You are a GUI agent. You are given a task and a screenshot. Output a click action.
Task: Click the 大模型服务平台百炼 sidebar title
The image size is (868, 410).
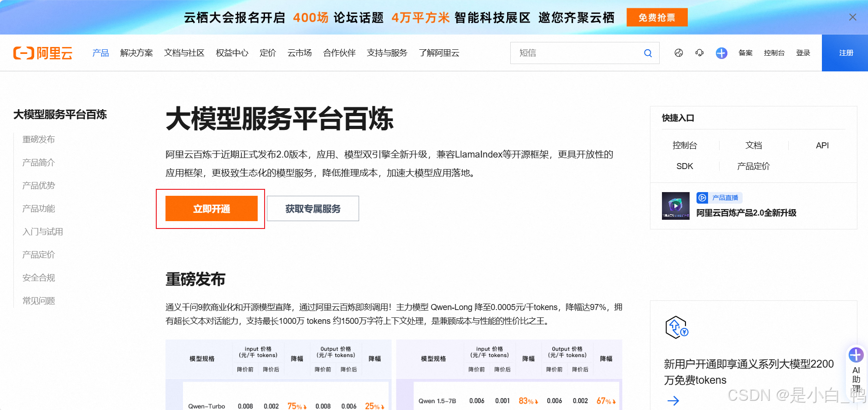[x=60, y=114]
